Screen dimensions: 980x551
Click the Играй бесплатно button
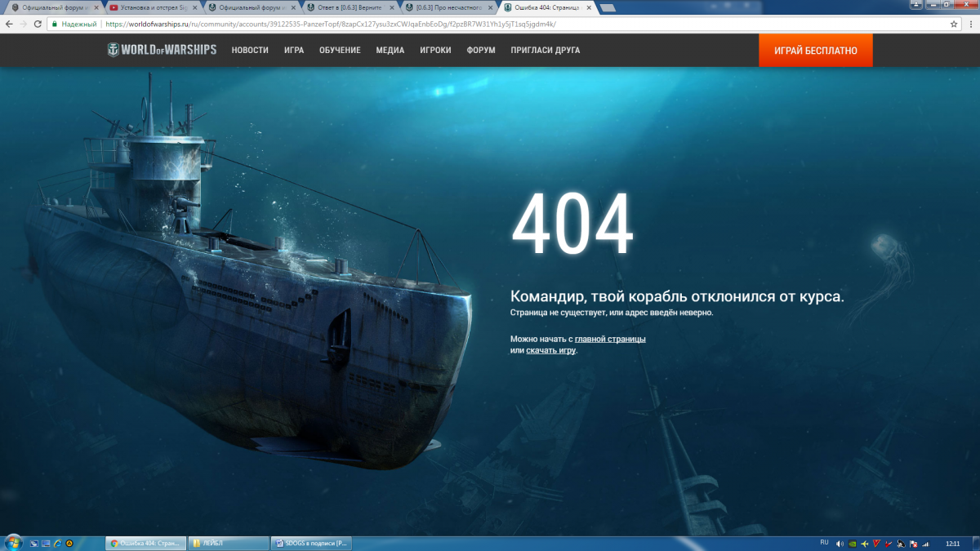click(815, 50)
